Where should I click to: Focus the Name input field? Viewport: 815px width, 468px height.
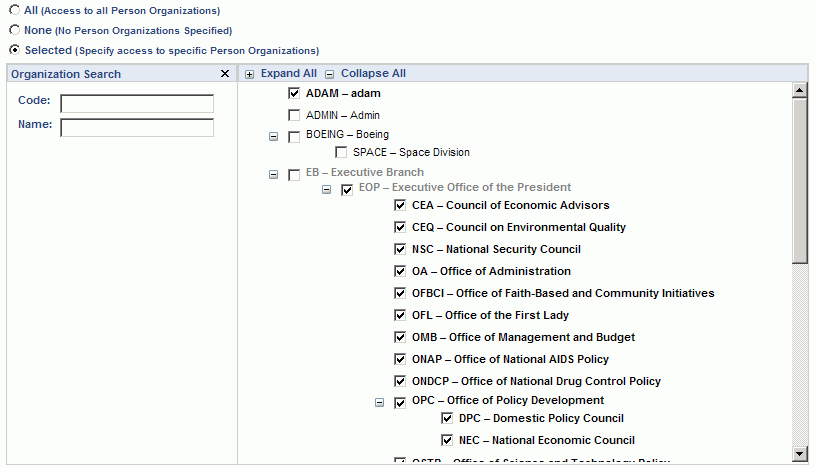137,127
